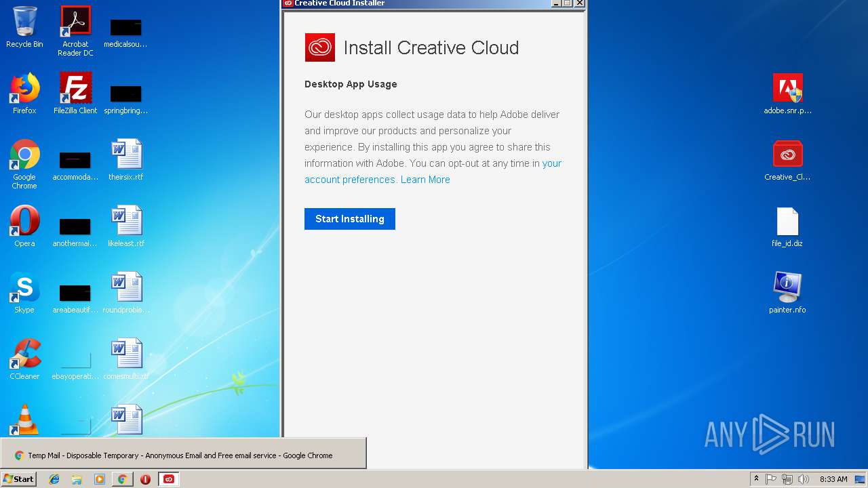
Task: Select file_id.diz on desktop
Action: pyautogui.click(x=787, y=226)
